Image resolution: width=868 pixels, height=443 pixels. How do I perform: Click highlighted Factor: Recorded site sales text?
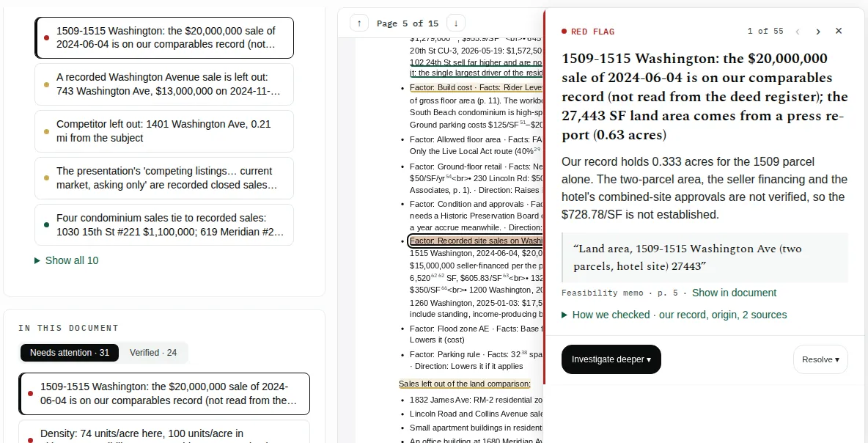(x=476, y=241)
